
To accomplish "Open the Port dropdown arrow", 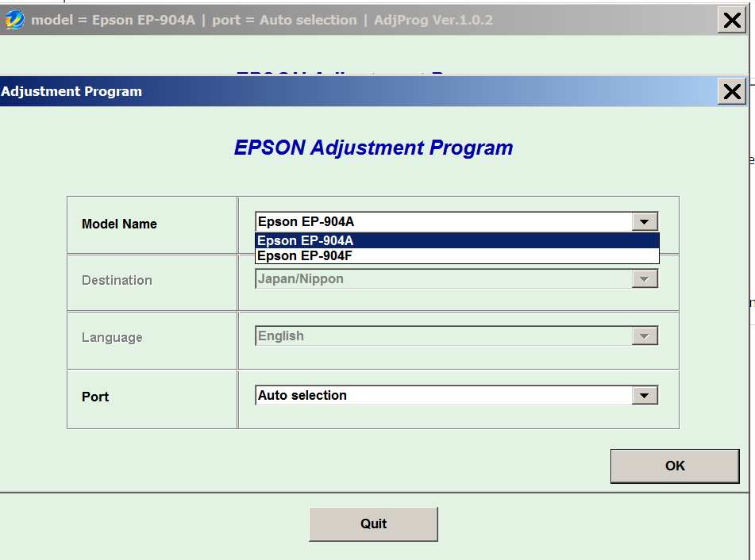I will 645,396.
